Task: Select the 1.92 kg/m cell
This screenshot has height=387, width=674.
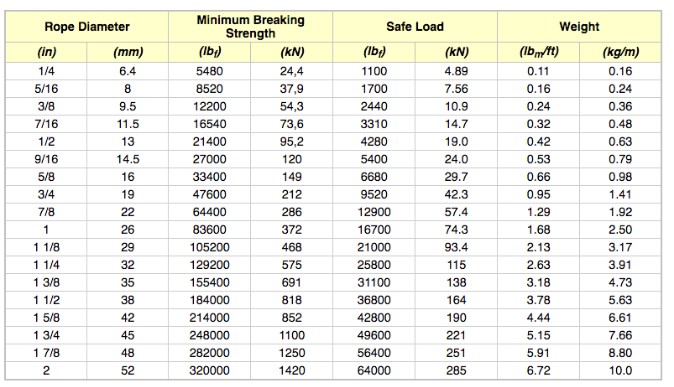Action: 620,212
